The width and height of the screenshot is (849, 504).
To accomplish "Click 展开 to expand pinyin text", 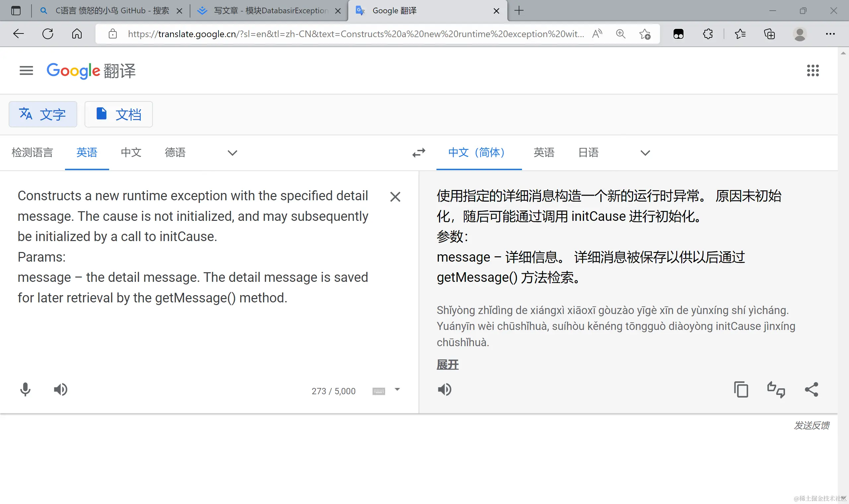I will pos(447,365).
